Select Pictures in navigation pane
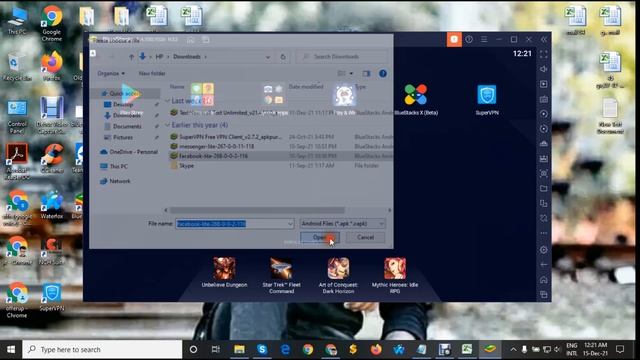Screen dimensions: 640x360 click(x=122, y=138)
